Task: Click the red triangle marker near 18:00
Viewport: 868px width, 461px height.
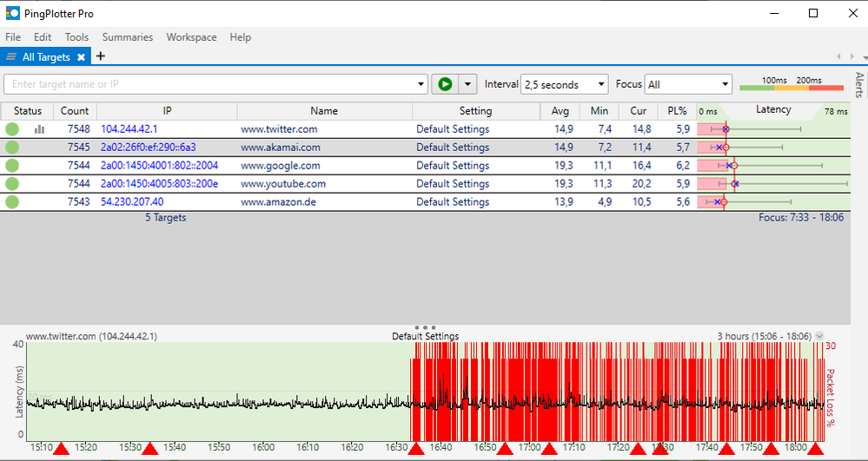Action: 815,449
